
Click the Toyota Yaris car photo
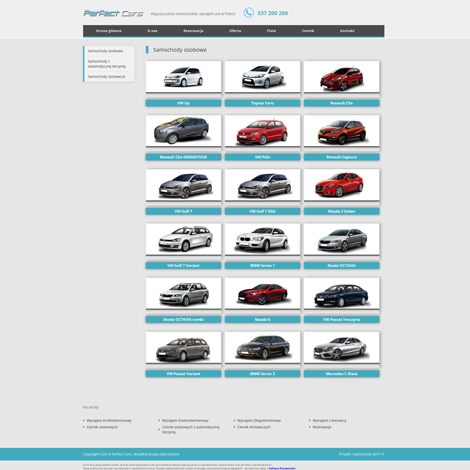click(x=262, y=77)
